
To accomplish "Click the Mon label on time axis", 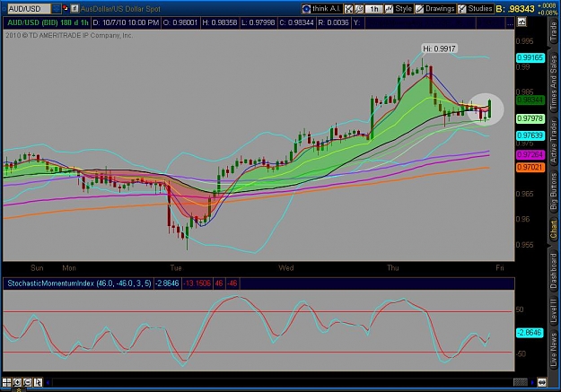I will (x=69, y=268).
